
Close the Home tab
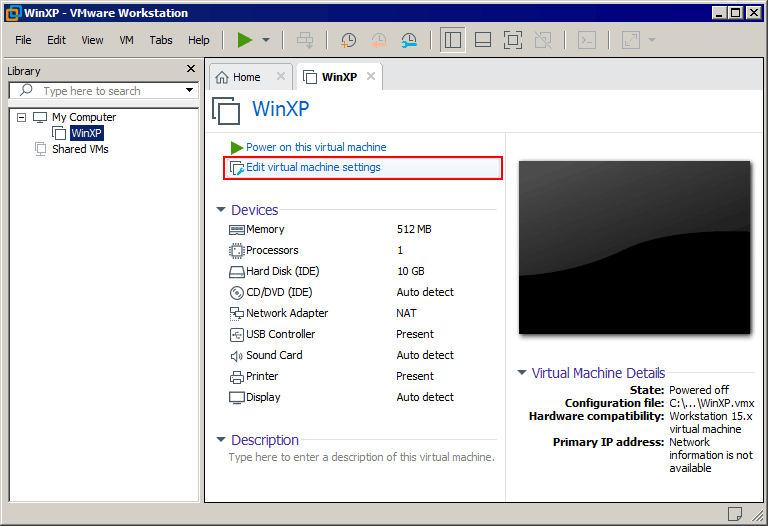(x=281, y=76)
